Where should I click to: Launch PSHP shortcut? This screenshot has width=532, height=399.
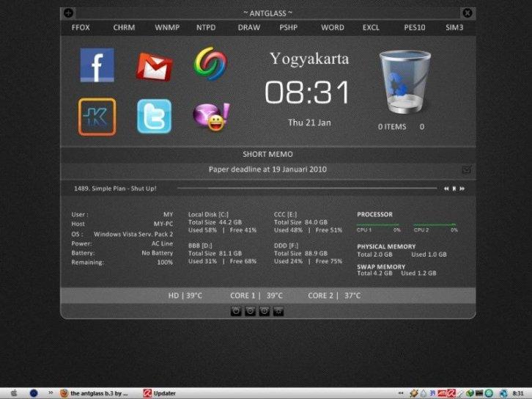289,28
